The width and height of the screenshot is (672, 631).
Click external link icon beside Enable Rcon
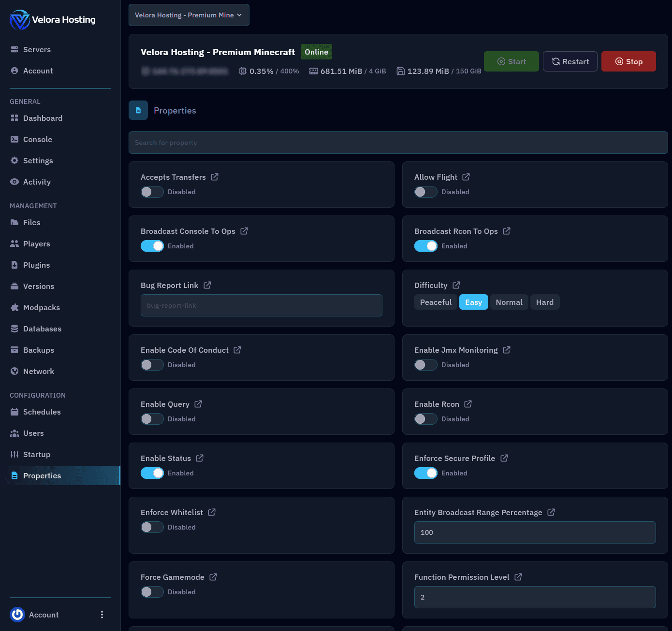(x=467, y=404)
